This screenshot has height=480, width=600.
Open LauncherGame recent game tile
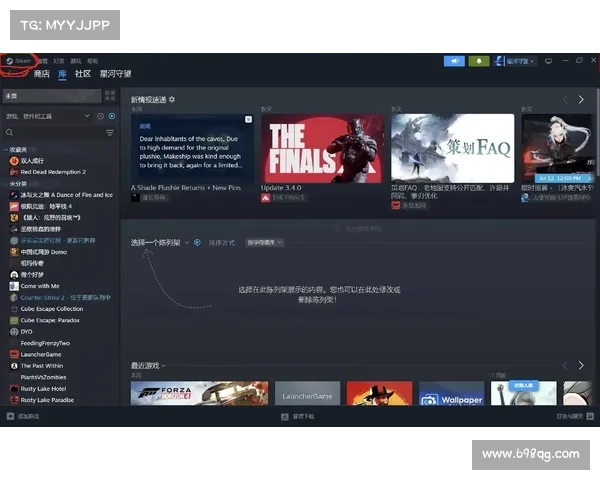pyautogui.click(x=307, y=393)
